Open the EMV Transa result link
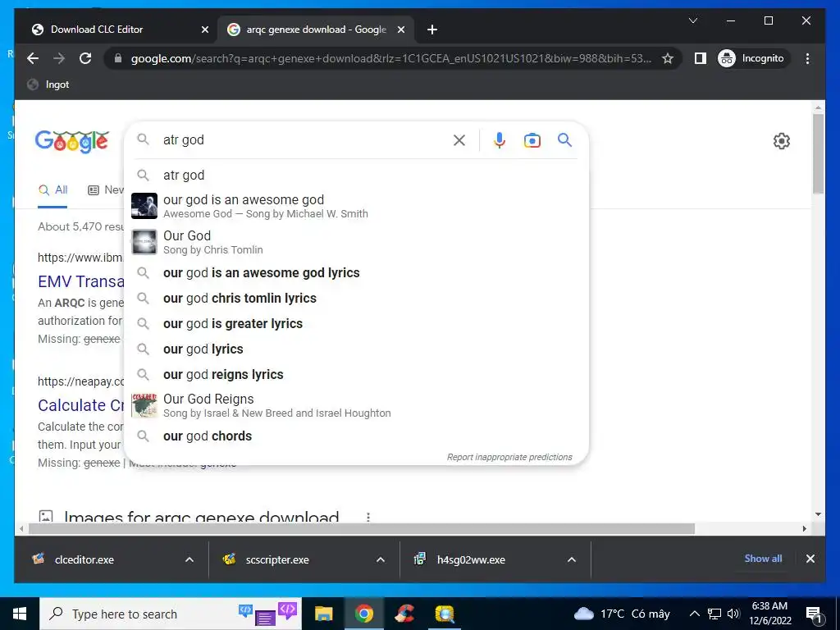The image size is (840, 630). click(x=81, y=281)
